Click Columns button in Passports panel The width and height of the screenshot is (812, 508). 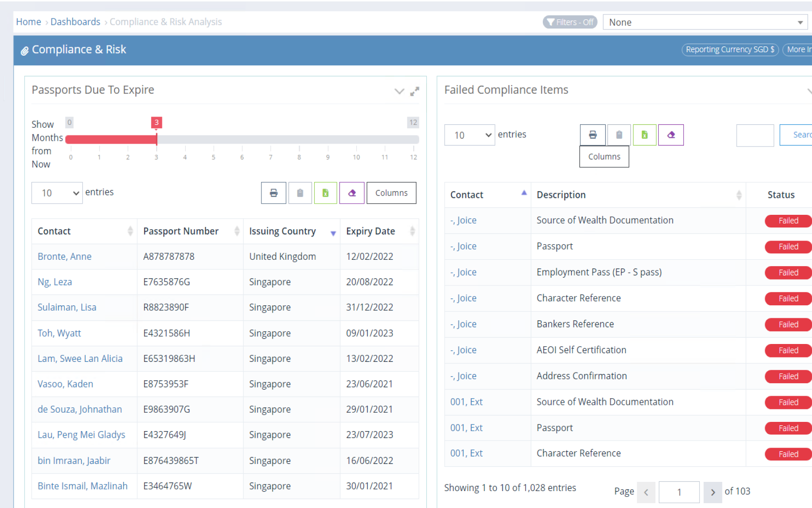pos(391,193)
